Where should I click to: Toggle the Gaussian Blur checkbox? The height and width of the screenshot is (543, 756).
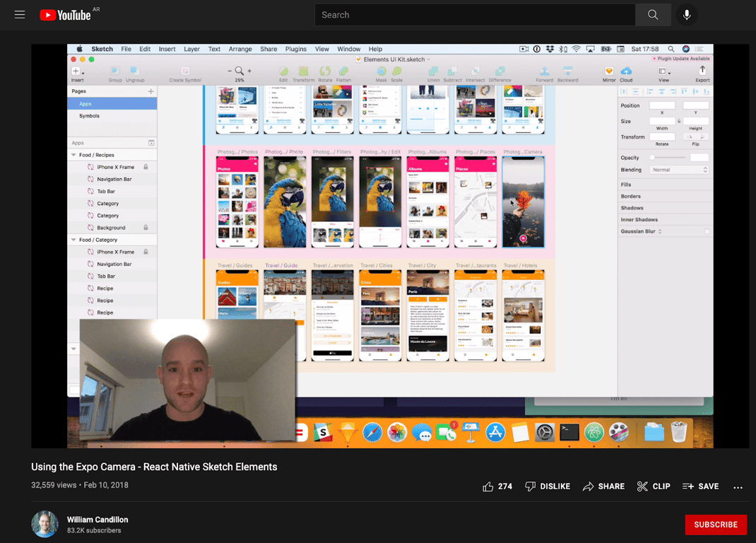707,231
